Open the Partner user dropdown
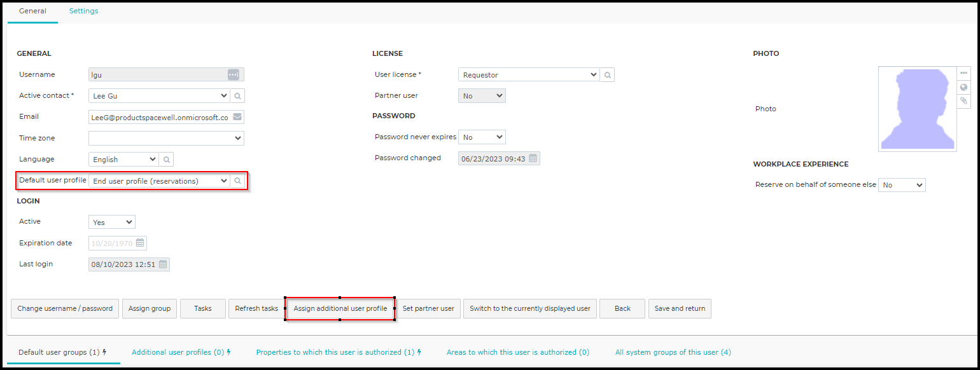This screenshot has height=370, width=980. [x=482, y=96]
